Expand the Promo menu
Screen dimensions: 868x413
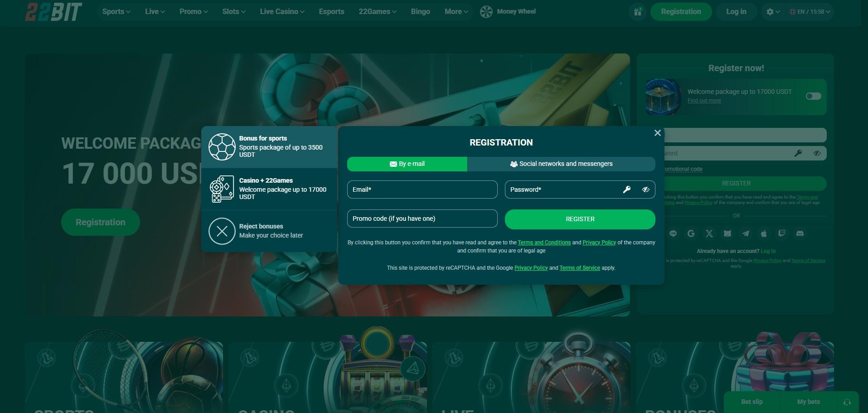(x=194, y=12)
